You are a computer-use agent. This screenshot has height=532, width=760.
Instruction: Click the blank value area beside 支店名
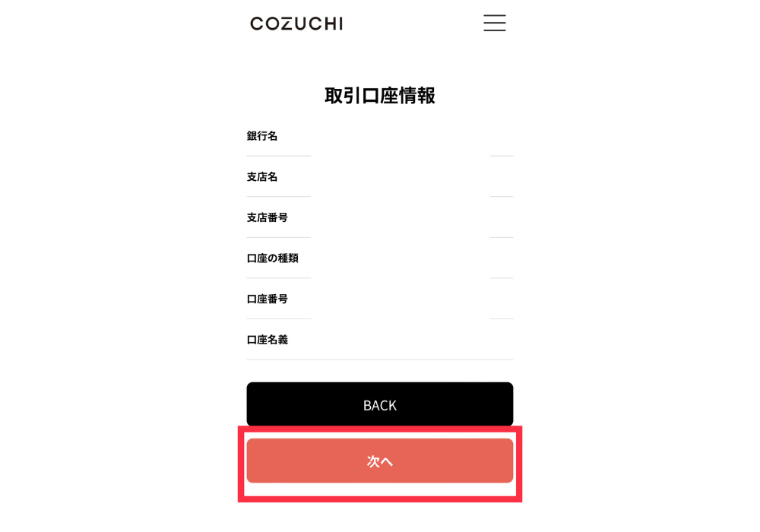coord(401,177)
